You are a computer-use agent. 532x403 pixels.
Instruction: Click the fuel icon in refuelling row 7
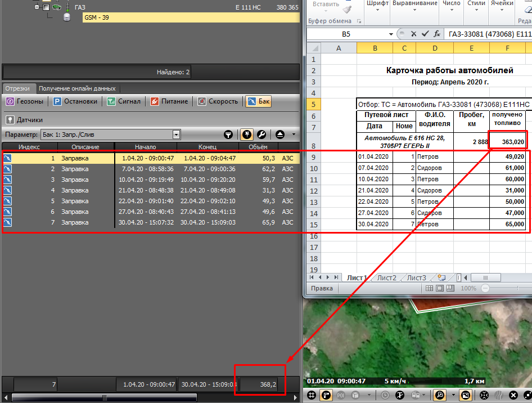click(7, 222)
